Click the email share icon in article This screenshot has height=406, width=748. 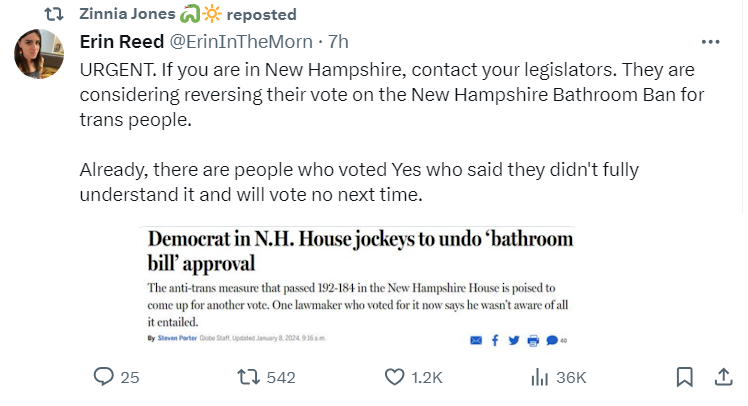[x=475, y=340]
